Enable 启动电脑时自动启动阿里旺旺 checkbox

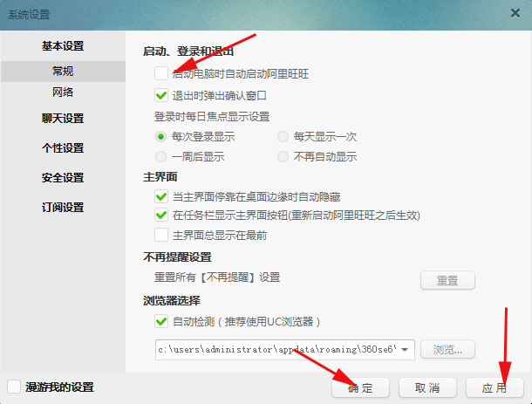pyautogui.click(x=161, y=73)
